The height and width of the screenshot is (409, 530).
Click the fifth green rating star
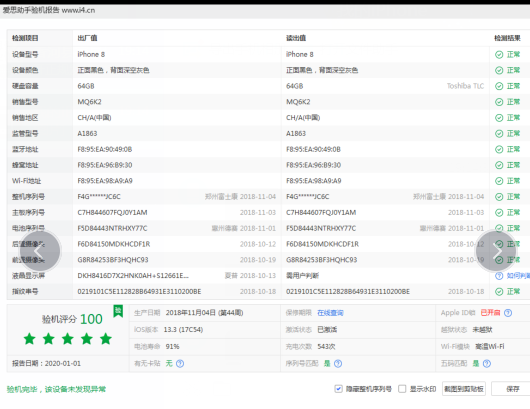click(x=106, y=338)
